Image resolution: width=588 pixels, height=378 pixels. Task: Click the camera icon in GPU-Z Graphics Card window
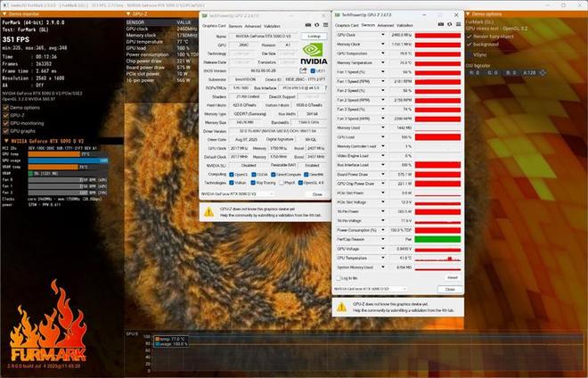(x=308, y=25)
